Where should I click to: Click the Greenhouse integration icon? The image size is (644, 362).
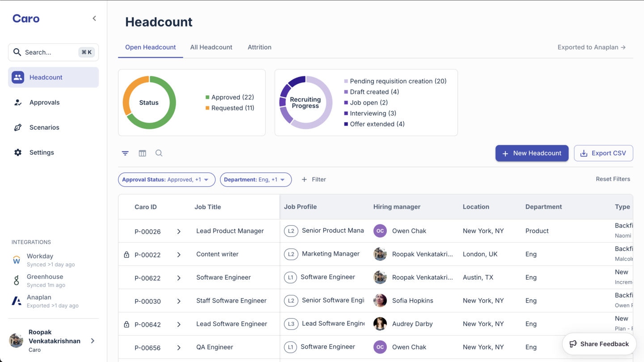[x=17, y=280]
